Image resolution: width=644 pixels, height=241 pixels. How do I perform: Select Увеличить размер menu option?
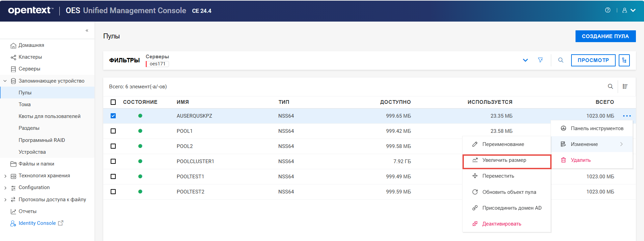click(x=504, y=160)
